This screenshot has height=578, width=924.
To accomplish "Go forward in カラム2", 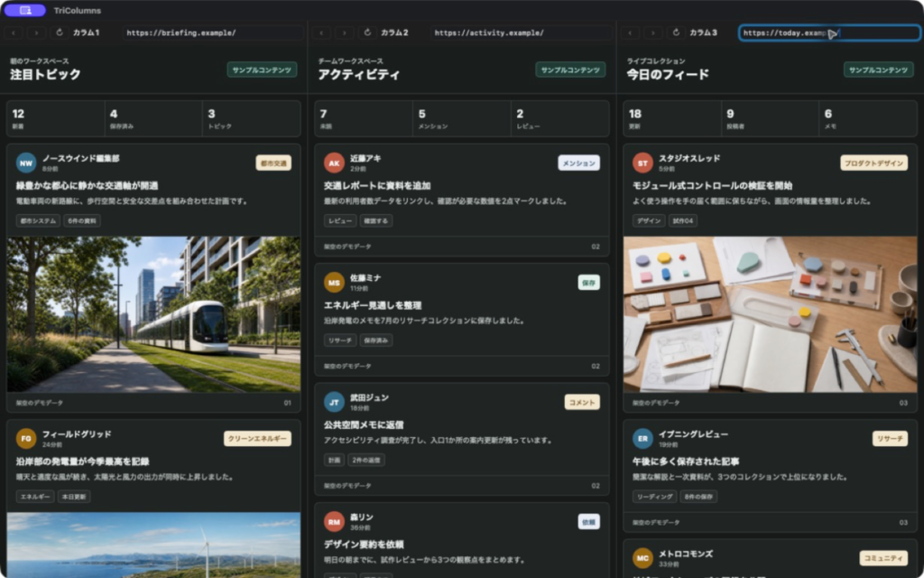I will pyautogui.click(x=345, y=33).
